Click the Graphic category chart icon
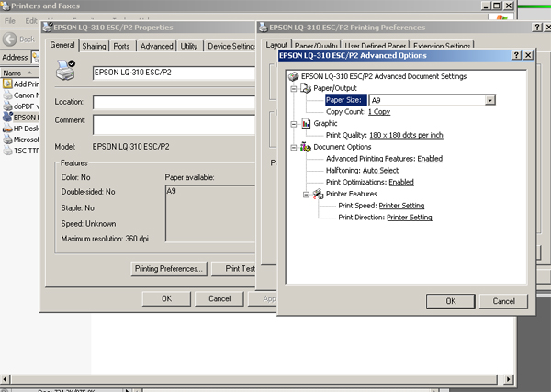This screenshot has width=551, height=392. (306, 123)
